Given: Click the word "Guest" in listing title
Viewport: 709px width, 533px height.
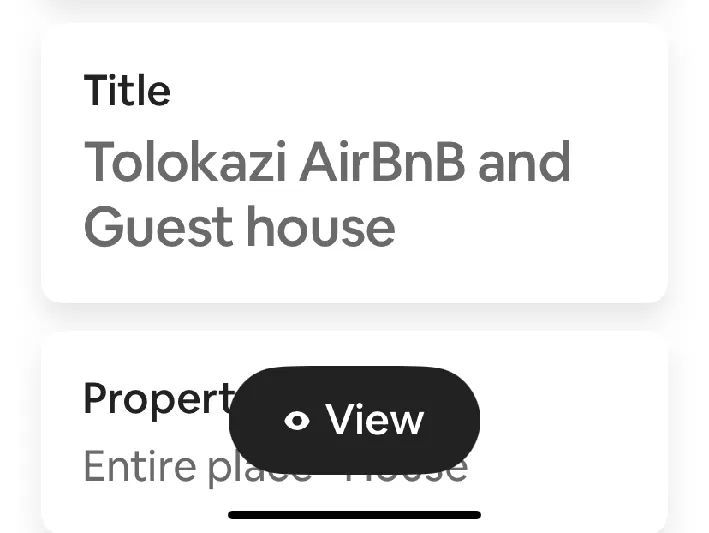Looking at the screenshot, I should point(158,227).
